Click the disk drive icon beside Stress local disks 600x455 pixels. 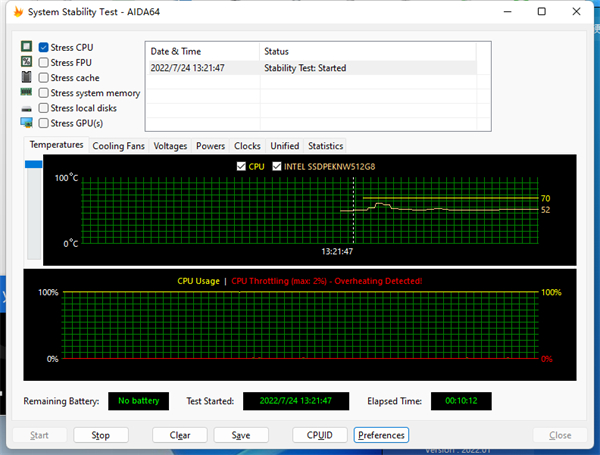pyautogui.click(x=27, y=108)
